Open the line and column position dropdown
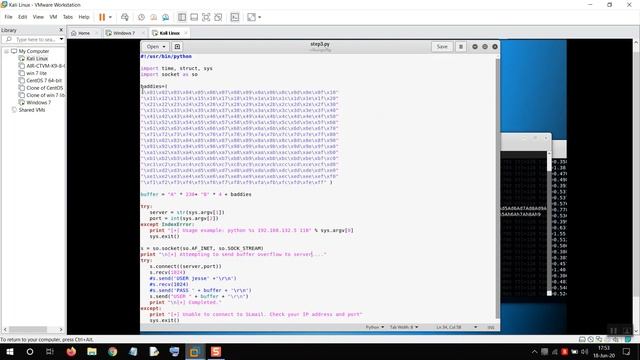Screen dimensions: 640x360 tap(456, 327)
